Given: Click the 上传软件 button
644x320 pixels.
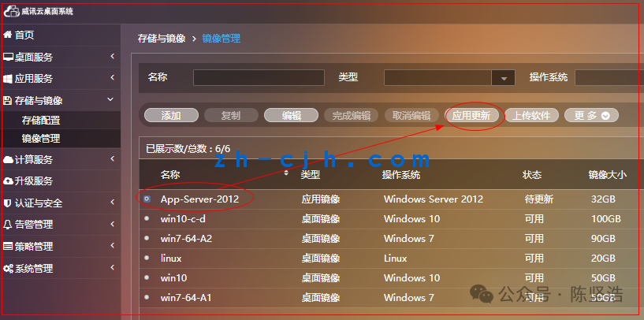Looking at the screenshot, I should click(x=531, y=116).
